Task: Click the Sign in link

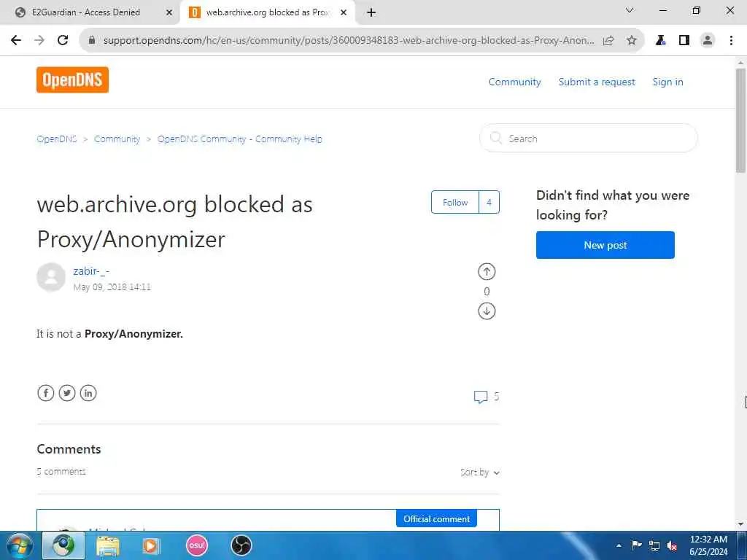Action: click(667, 82)
